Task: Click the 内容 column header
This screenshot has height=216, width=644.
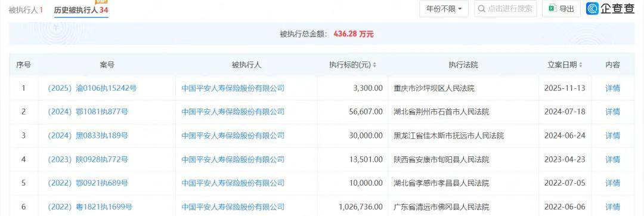Action: pyautogui.click(x=613, y=65)
